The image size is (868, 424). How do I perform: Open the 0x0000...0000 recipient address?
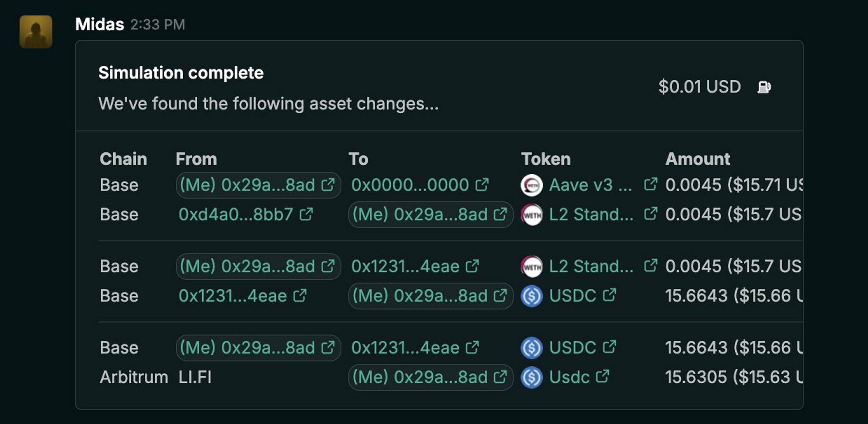point(410,185)
